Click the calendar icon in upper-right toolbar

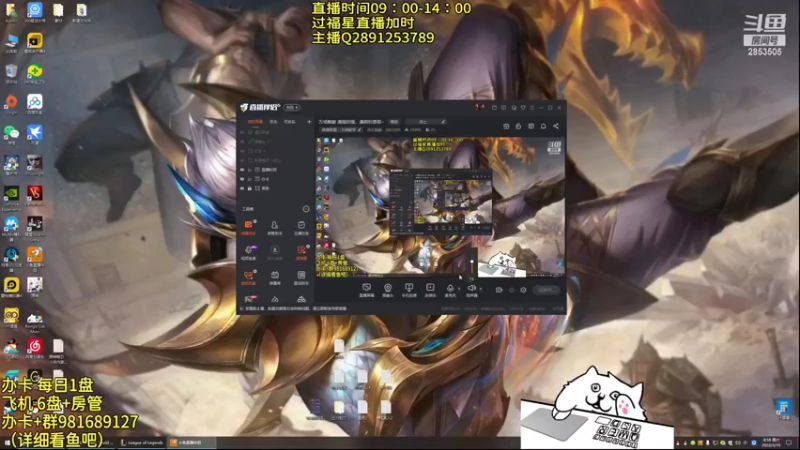pyautogui.click(x=506, y=126)
